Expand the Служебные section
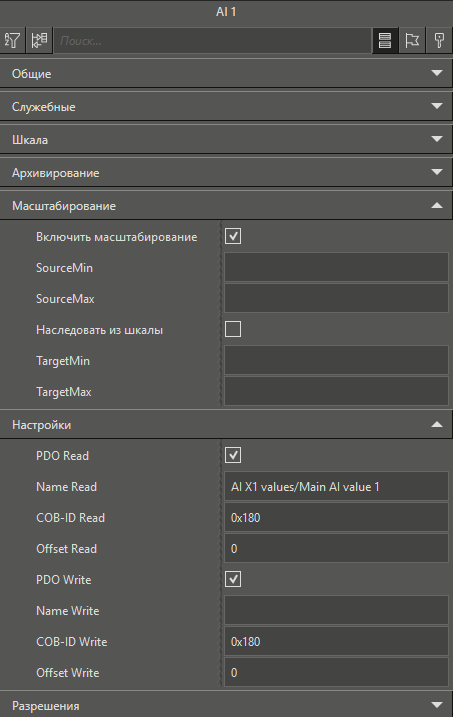This screenshot has height=717, width=453. (226, 107)
